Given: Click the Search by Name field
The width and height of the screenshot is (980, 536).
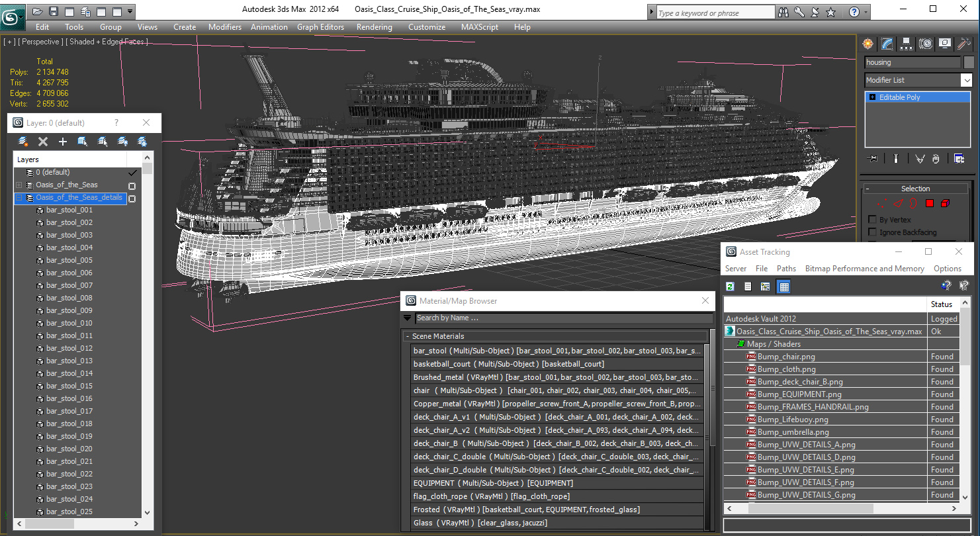Looking at the screenshot, I should pos(564,318).
